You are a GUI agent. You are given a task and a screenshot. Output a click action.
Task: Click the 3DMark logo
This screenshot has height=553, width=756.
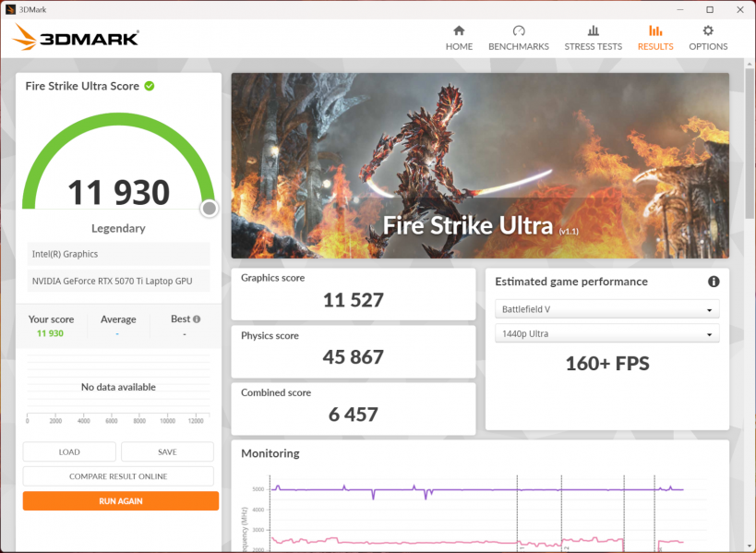(x=77, y=38)
